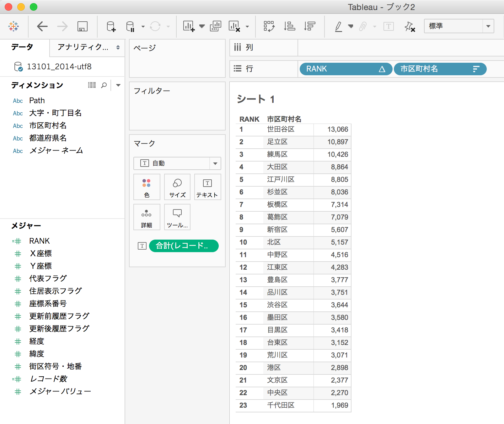
Task: Click the highlight pen icon
Action: [338, 26]
